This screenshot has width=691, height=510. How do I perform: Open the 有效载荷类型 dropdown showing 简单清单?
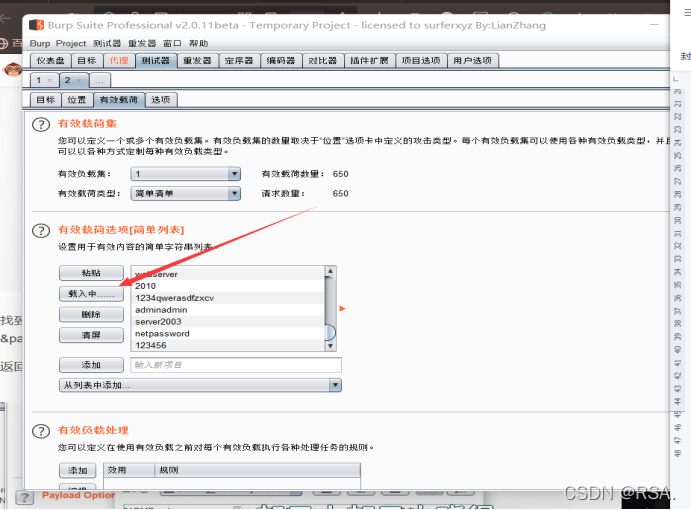pyautogui.click(x=186, y=194)
